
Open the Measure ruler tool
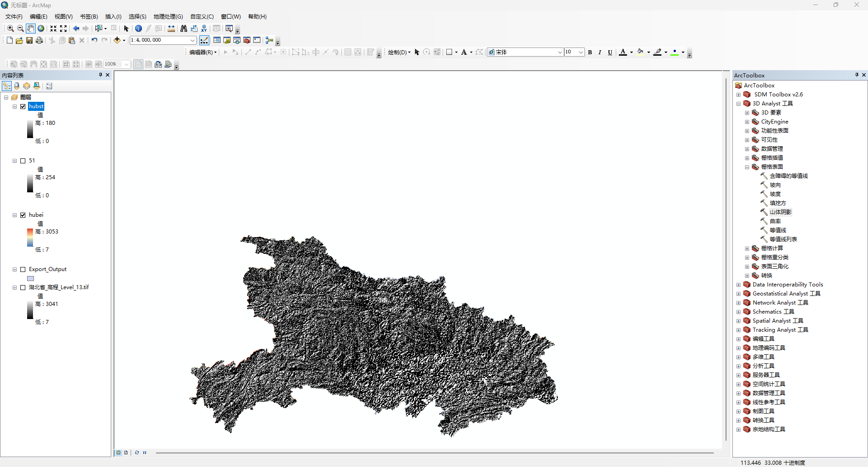pyautogui.click(x=171, y=29)
